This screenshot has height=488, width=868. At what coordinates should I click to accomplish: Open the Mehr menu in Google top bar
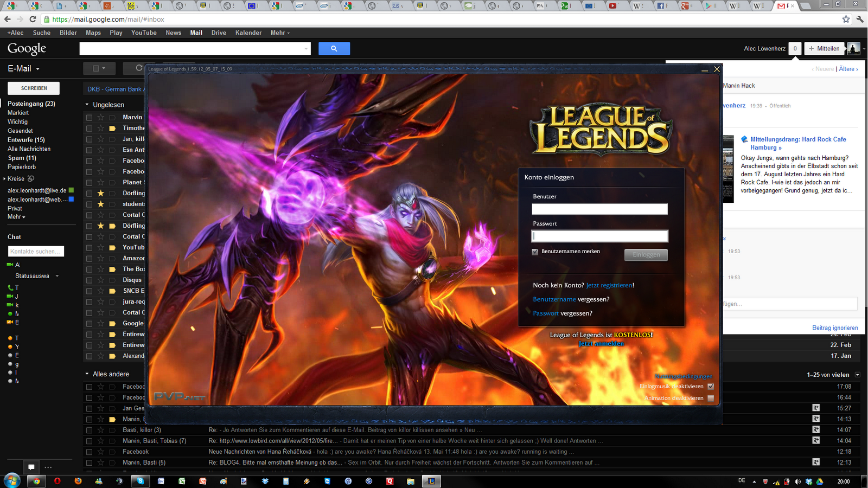pos(280,33)
